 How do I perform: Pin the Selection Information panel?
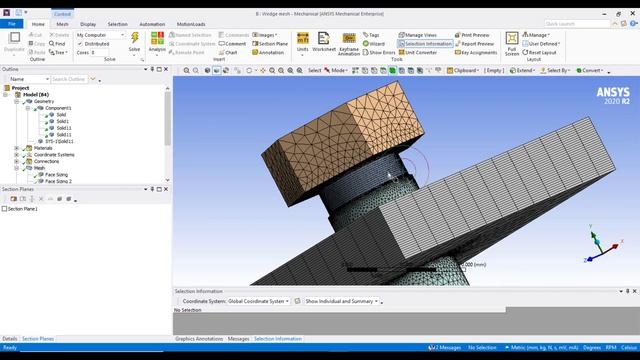point(627,291)
